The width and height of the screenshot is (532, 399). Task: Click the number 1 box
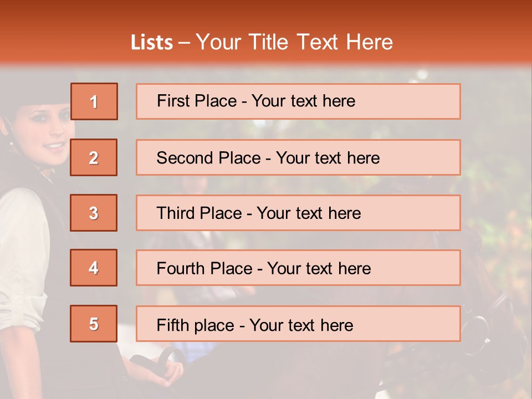[x=94, y=101]
